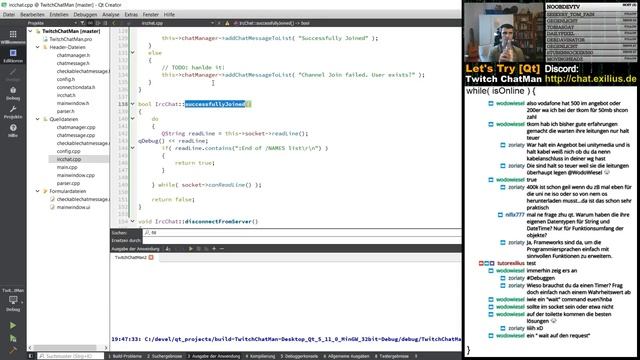This screenshot has height=360, width=640.
Task: Collapse the TwitchChatMan project root
Action: [31, 31]
